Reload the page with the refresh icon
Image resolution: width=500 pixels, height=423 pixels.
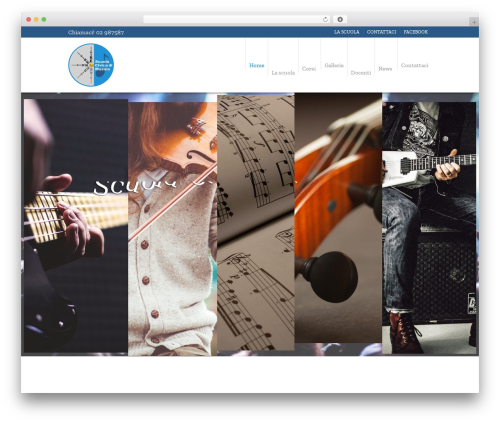pos(325,19)
